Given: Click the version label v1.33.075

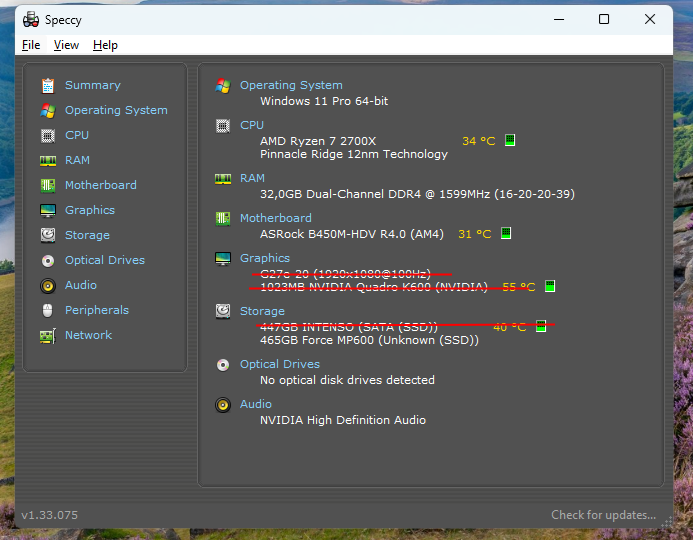Looking at the screenshot, I should (50, 515).
